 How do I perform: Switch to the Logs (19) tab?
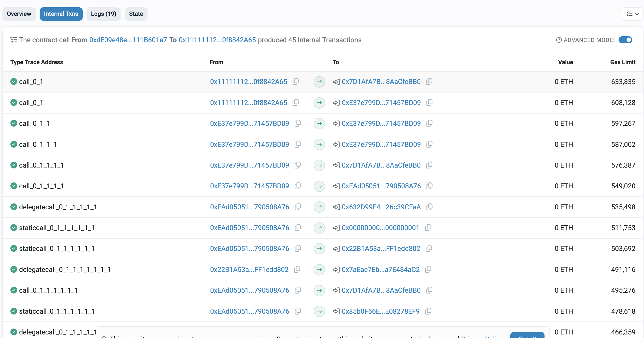(103, 14)
